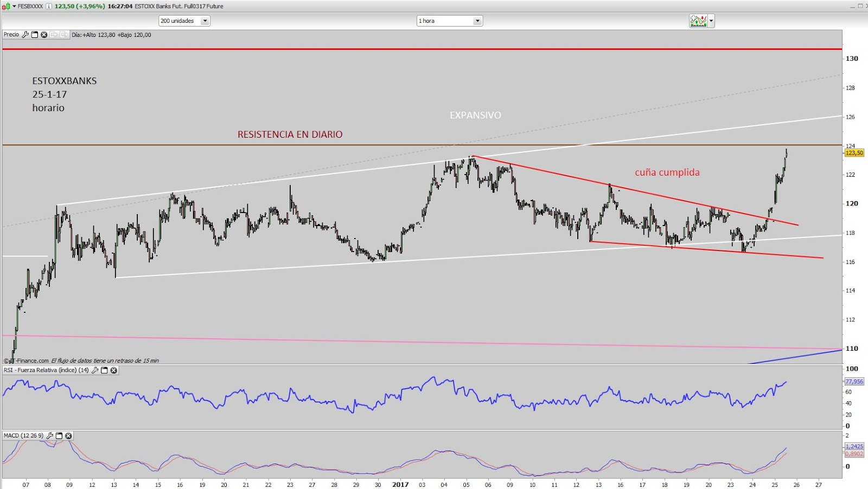Open the 1 hora timeframe dropdown

tap(450, 21)
